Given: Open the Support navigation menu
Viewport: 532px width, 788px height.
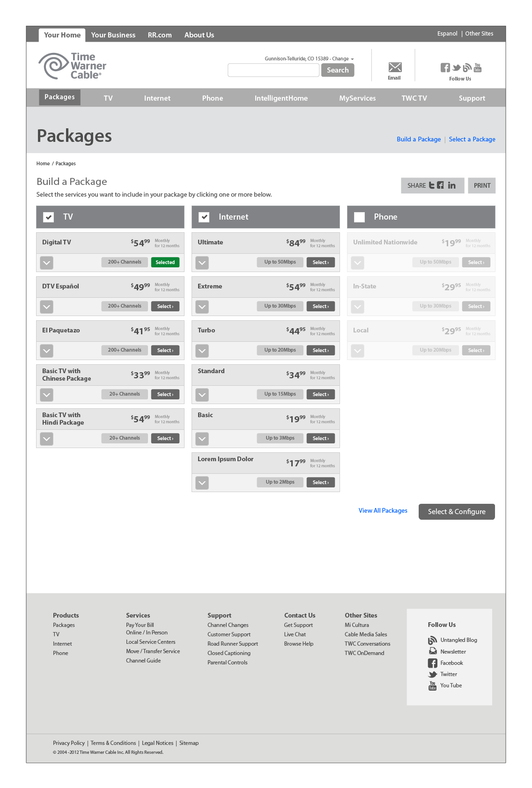Looking at the screenshot, I should [472, 98].
